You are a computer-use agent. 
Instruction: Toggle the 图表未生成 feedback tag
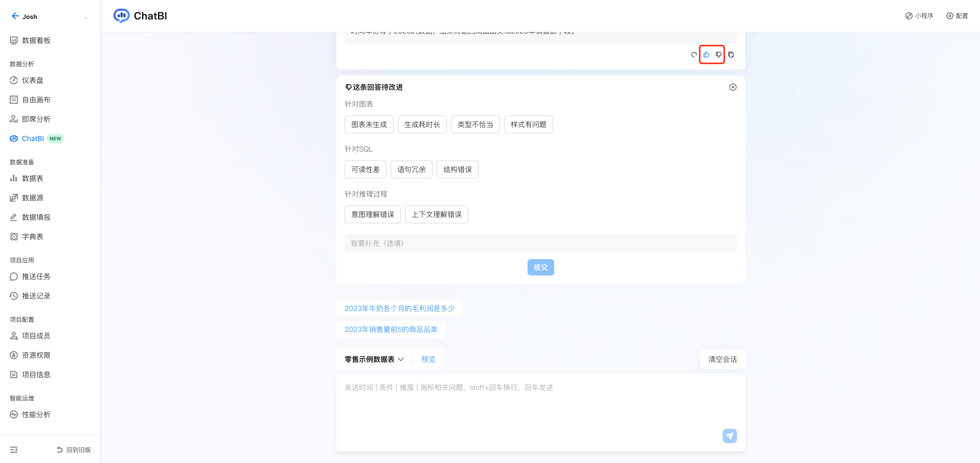coord(369,124)
